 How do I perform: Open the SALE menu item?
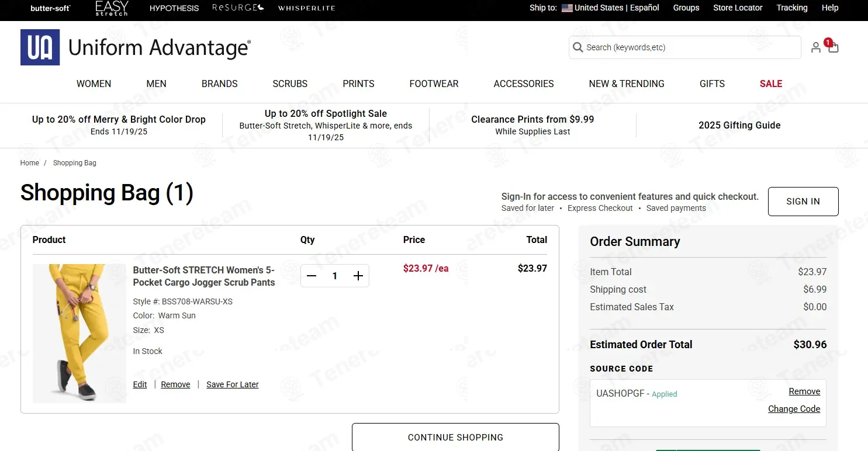click(770, 84)
